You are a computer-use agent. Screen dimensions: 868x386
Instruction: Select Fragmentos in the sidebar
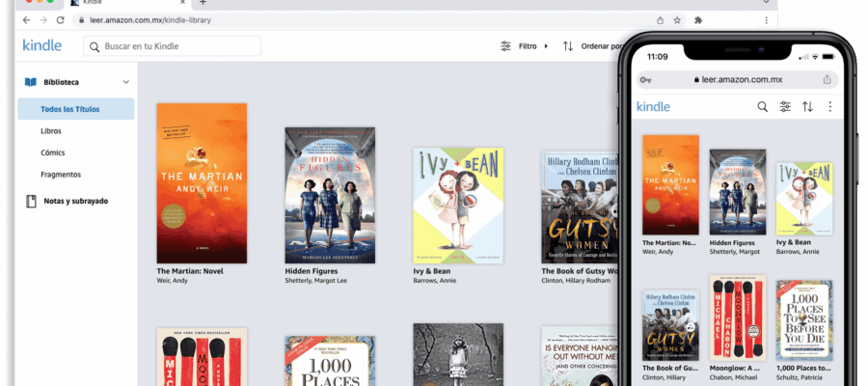(61, 175)
